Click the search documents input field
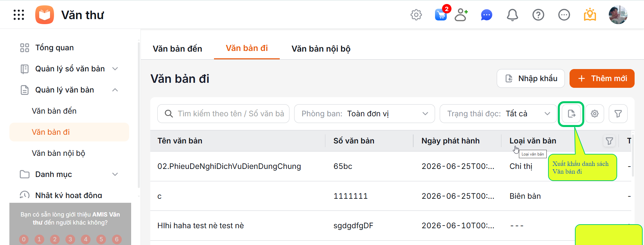 (x=223, y=114)
